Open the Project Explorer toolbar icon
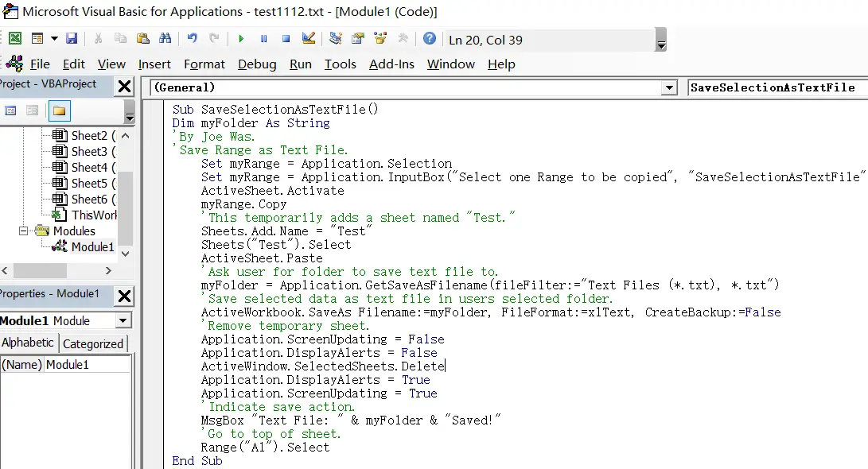Image resolution: width=868 pixels, height=469 pixels. [x=336, y=38]
